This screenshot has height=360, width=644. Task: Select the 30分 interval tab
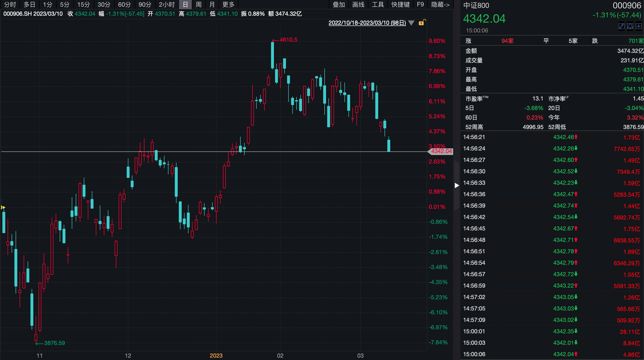point(104,5)
